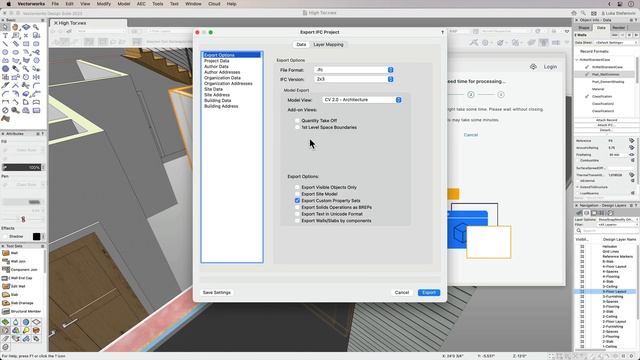Click the black shadow color swatch
The height and width of the screenshot is (360, 640).
pos(36,236)
